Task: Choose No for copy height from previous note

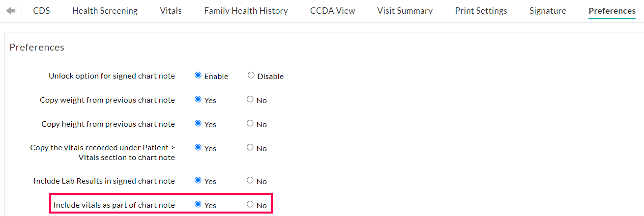Action: pos(250,123)
